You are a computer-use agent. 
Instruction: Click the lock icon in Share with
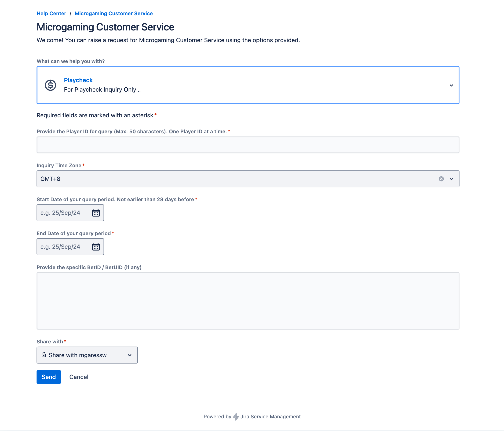44,355
